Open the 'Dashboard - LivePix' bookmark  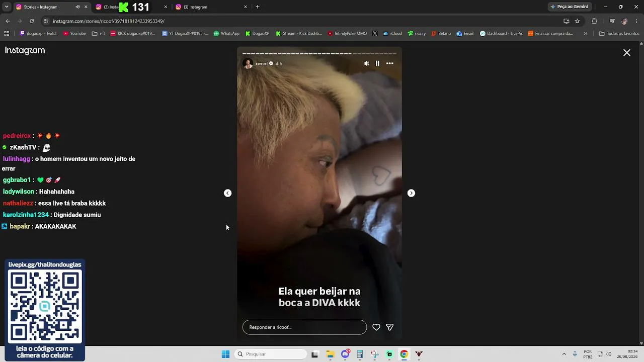click(501, 34)
